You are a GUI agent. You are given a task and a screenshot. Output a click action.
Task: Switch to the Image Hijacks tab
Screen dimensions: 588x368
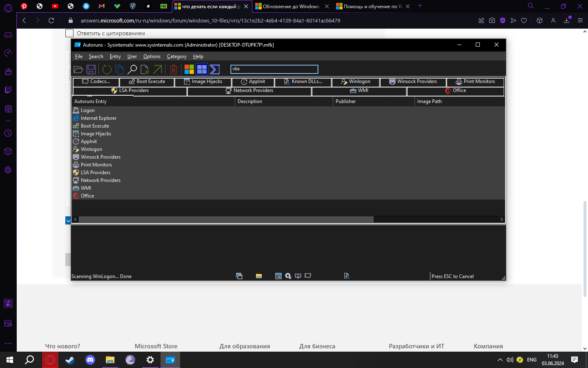pos(203,82)
